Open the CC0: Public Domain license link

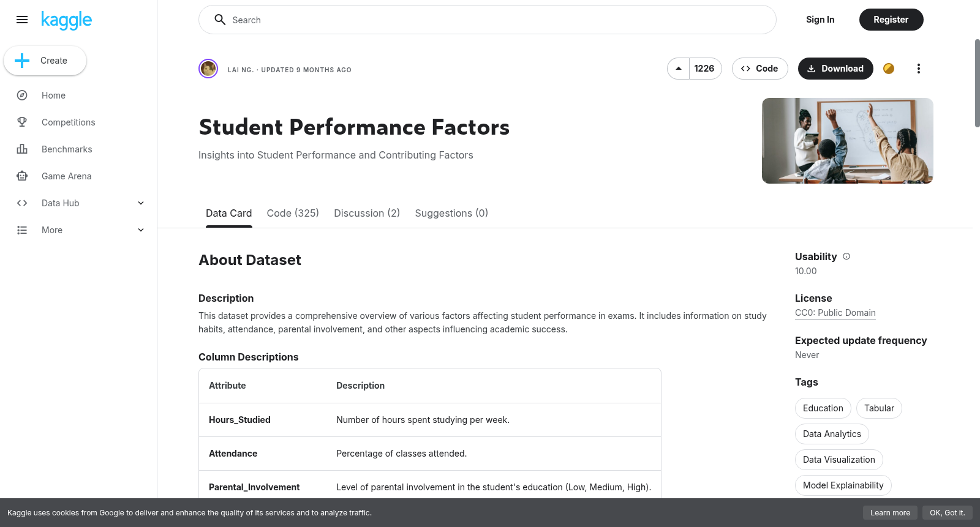(x=835, y=313)
